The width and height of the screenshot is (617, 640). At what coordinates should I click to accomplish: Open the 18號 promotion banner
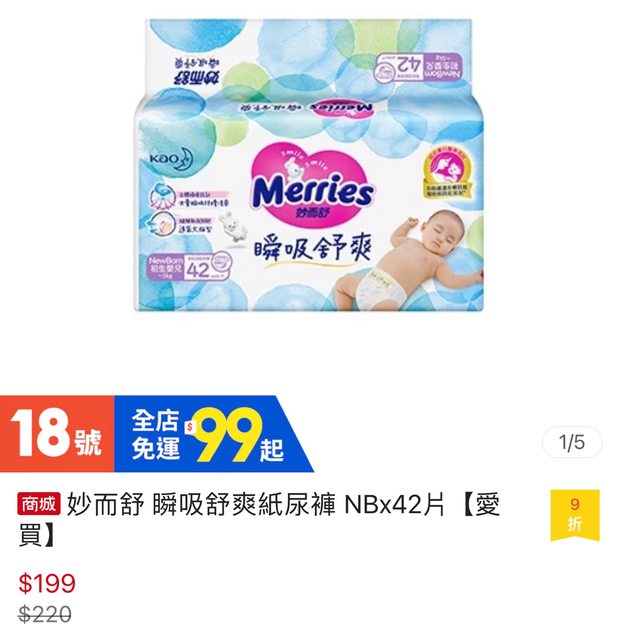[x=57, y=434]
